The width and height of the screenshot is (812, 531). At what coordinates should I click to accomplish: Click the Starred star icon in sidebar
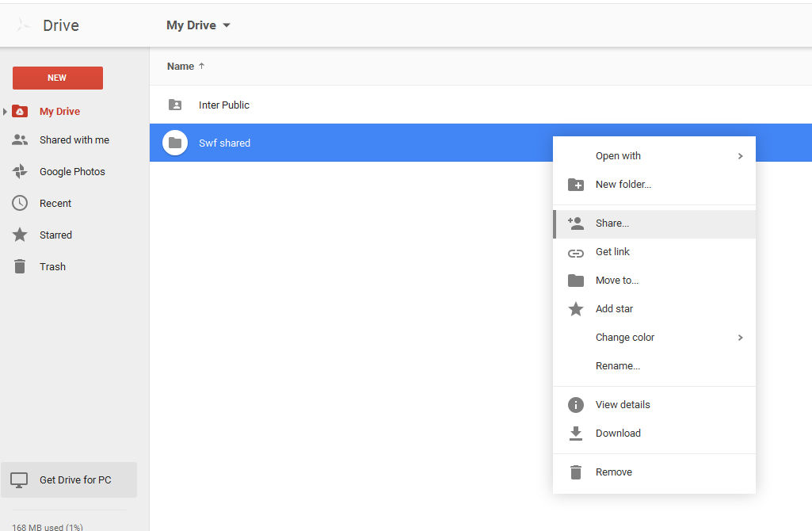20,235
